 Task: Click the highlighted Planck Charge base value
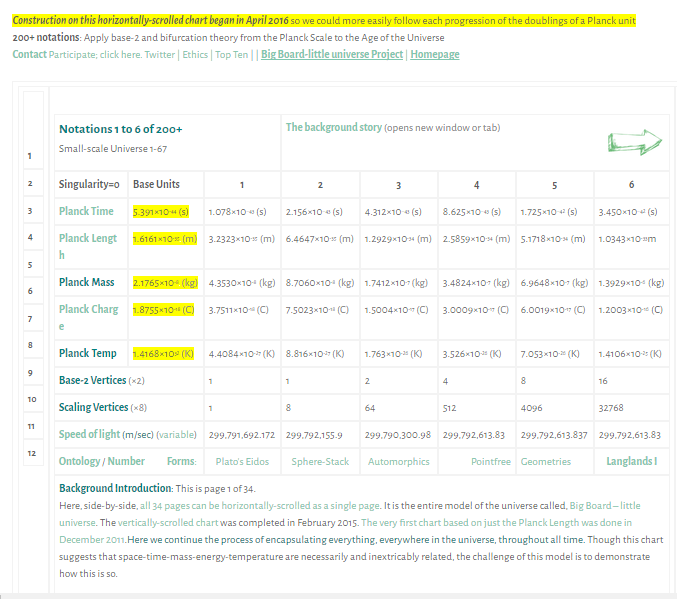coord(163,310)
